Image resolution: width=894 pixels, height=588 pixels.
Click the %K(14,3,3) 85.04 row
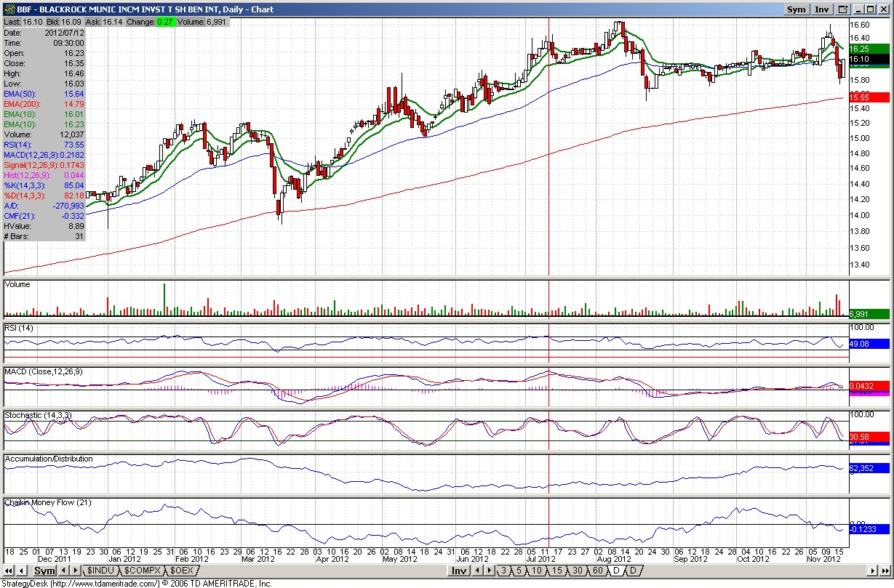(44, 186)
